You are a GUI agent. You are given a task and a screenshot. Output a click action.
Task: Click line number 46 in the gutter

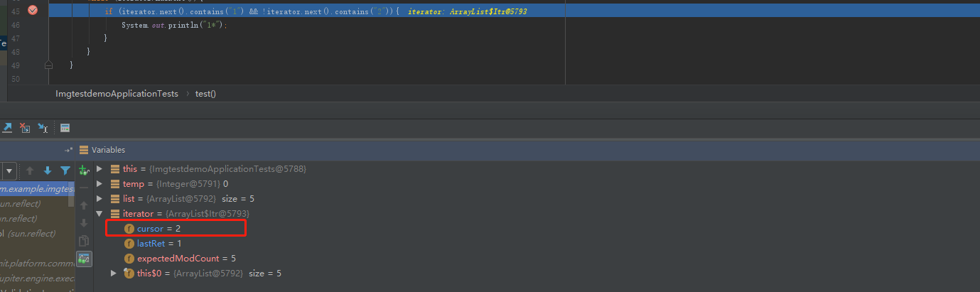point(16,25)
